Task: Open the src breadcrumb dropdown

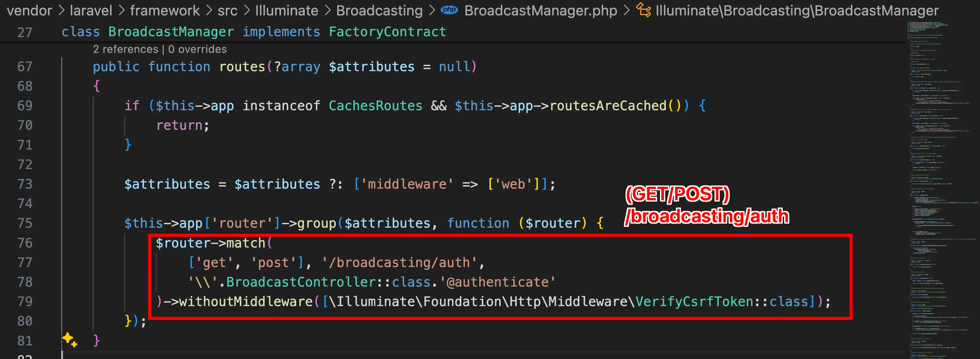Action: 227,10
